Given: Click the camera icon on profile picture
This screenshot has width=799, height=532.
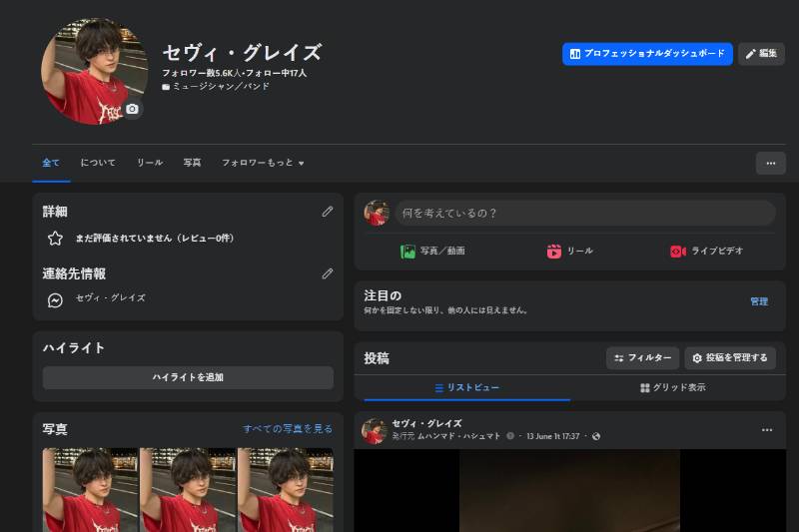Looking at the screenshot, I should tap(132, 109).
